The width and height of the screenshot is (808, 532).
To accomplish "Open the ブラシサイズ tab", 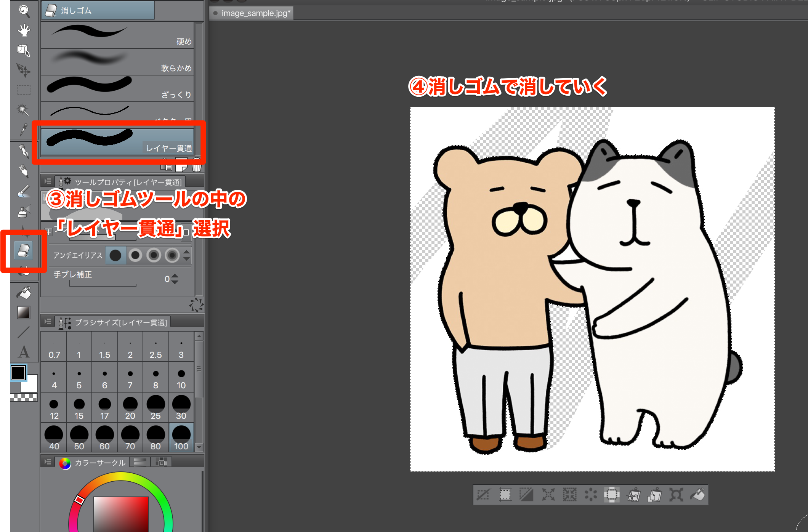I will tap(113, 322).
